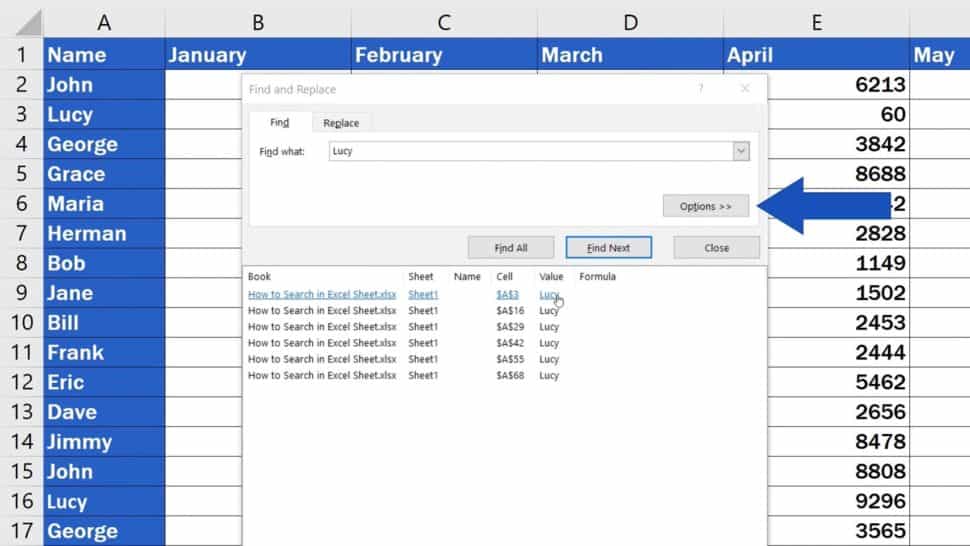Switch to the Replace tab
Viewport: 970px width, 546px height.
coord(341,123)
